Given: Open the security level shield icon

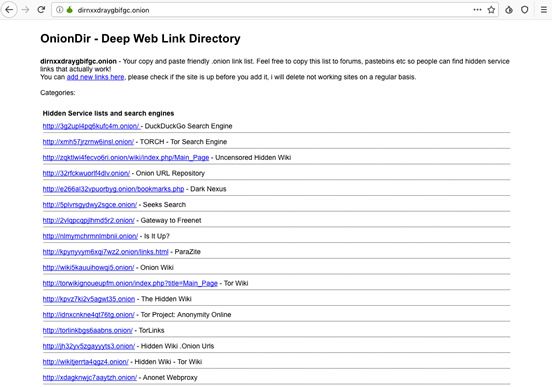Looking at the screenshot, I should click(525, 10).
